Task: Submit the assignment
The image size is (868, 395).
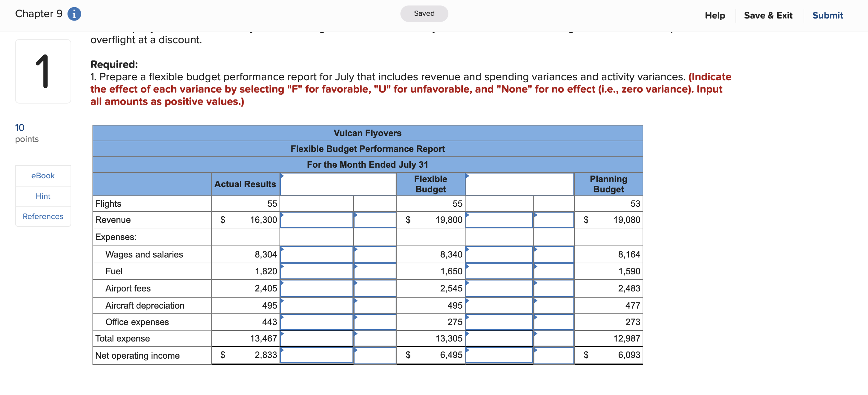Action: pyautogui.click(x=827, y=15)
